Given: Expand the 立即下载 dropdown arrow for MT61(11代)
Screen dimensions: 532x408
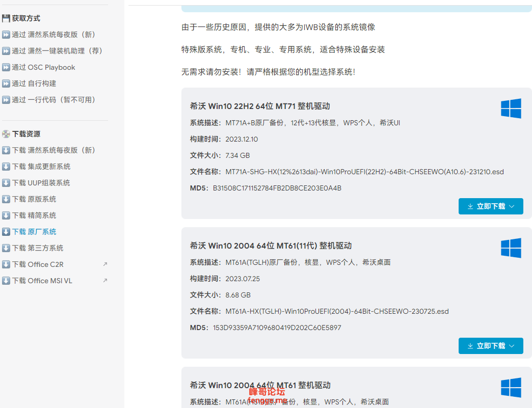Looking at the screenshot, I should (512, 346).
